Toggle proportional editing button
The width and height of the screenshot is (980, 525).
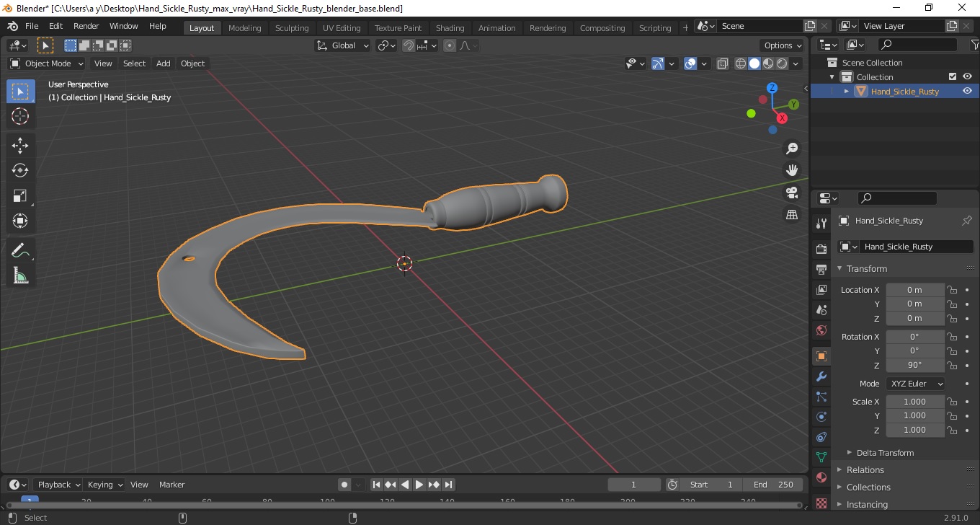coord(450,45)
